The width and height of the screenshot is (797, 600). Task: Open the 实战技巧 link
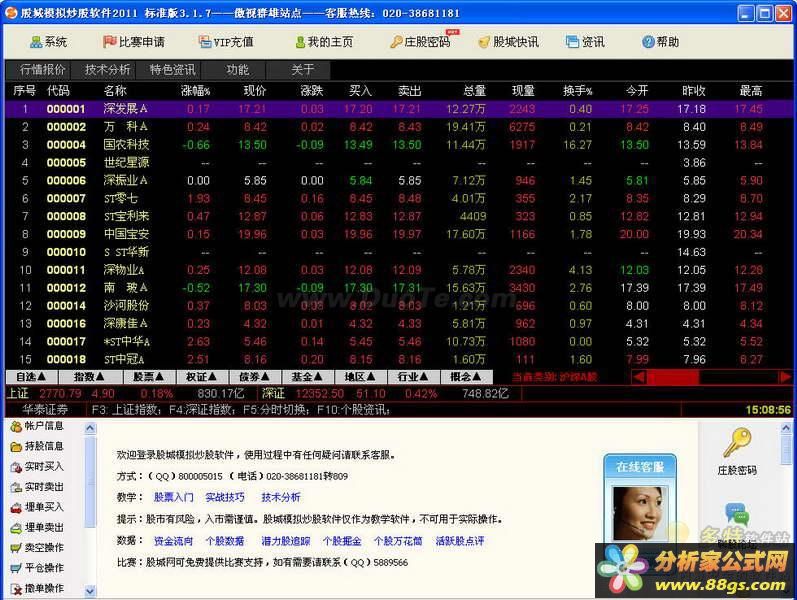225,497
